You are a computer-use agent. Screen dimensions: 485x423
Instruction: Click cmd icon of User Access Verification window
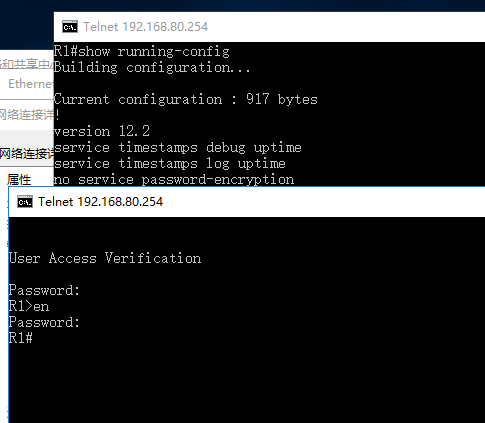pyautogui.click(x=25, y=202)
